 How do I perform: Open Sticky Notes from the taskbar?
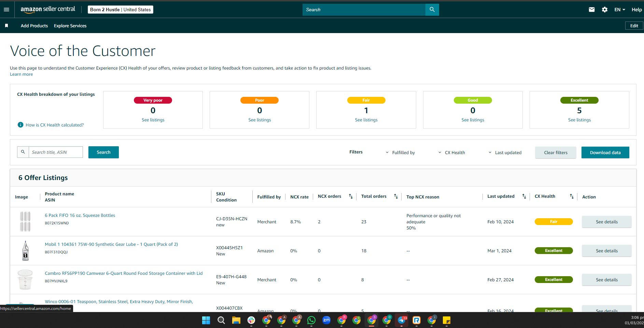(x=447, y=320)
